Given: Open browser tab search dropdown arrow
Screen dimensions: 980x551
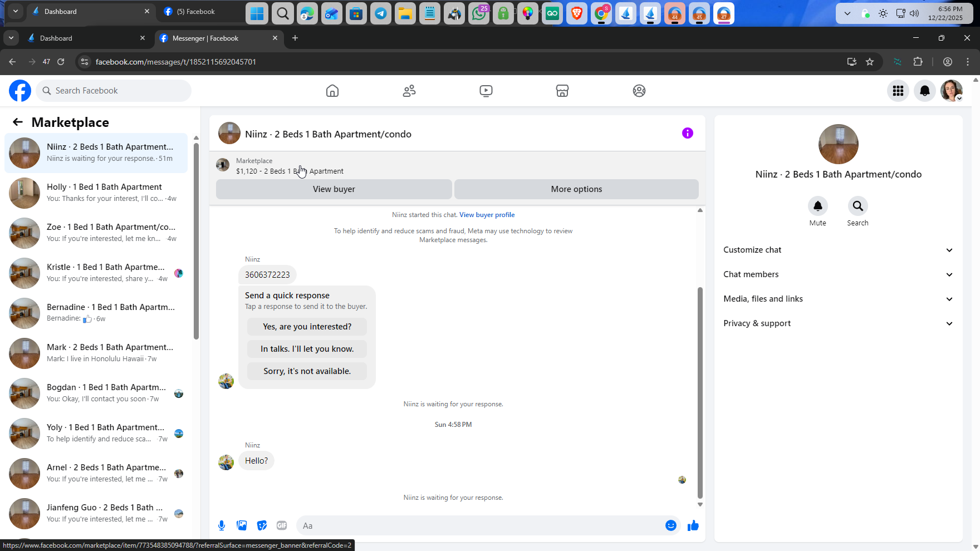Looking at the screenshot, I should tap(11, 38).
